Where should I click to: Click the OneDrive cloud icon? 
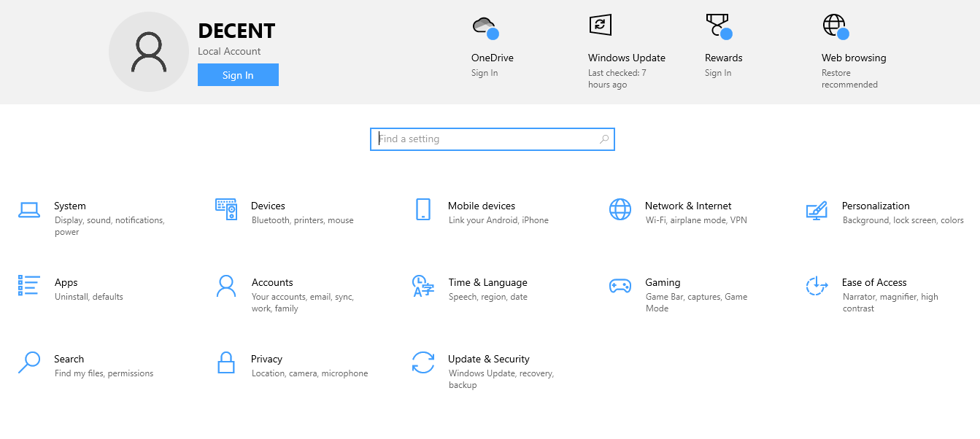tap(485, 28)
